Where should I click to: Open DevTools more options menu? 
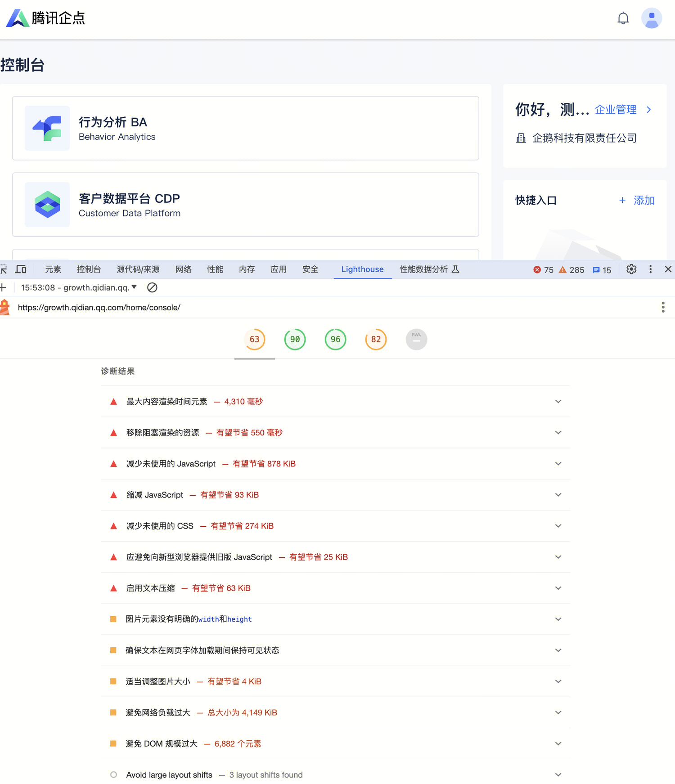click(650, 269)
